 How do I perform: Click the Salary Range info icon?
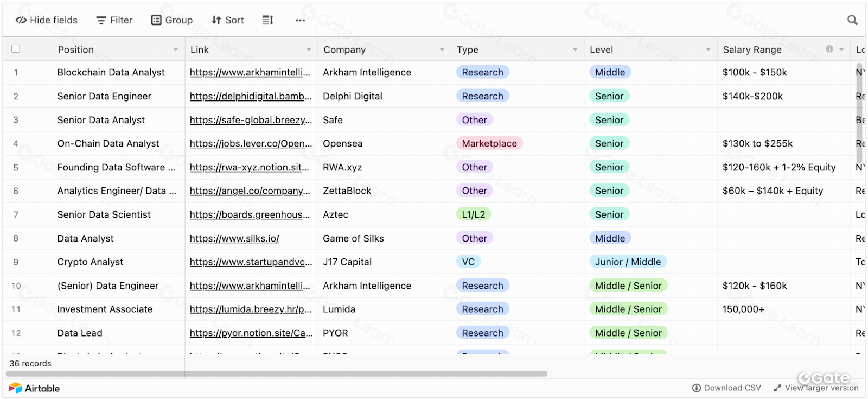coord(829,49)
